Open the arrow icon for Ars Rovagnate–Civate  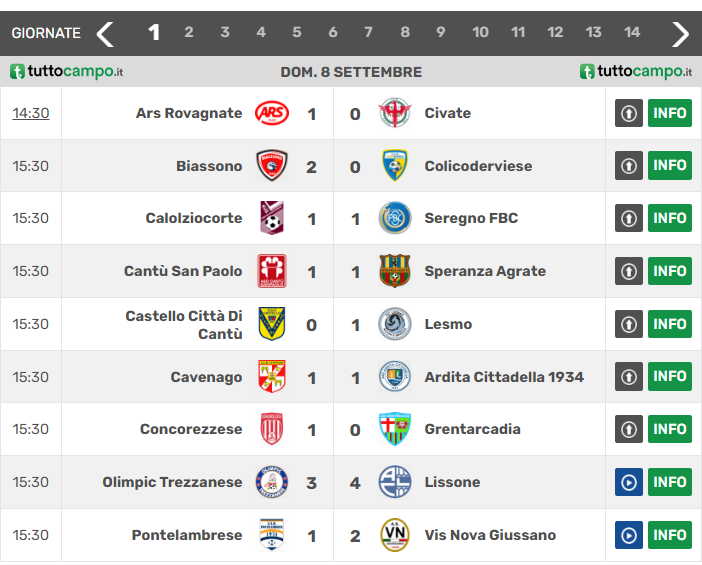pos(629,113)
